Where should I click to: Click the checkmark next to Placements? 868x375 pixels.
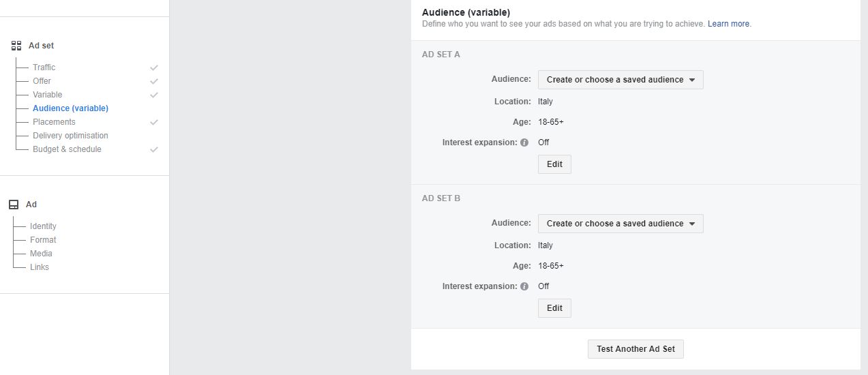(154, 122)
